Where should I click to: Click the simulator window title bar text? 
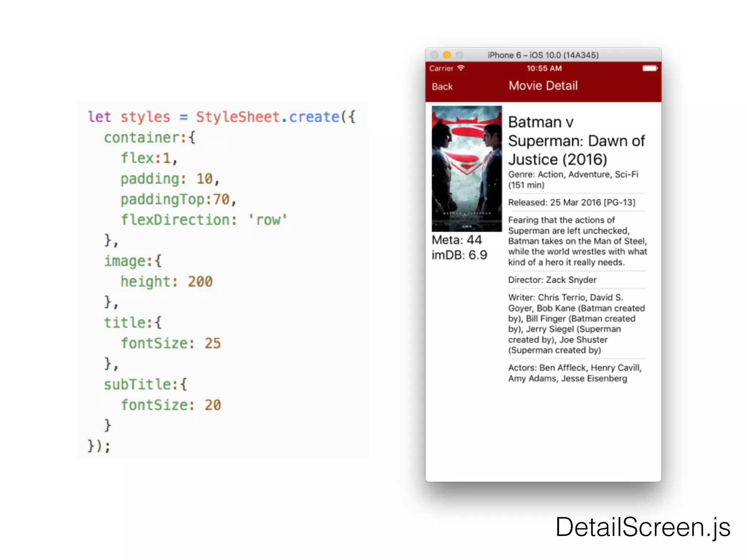(x=543, y=55)
